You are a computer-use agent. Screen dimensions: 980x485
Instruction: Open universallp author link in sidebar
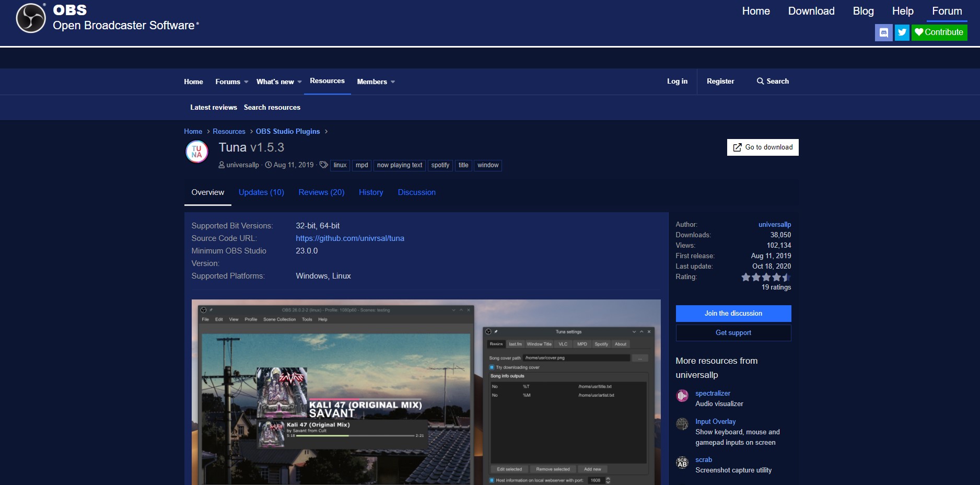coord(775,225)
